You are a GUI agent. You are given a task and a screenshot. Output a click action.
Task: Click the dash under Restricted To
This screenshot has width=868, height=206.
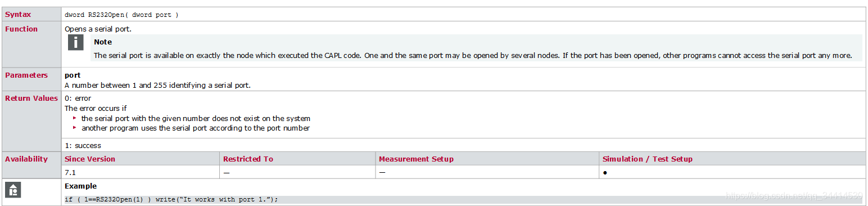227,173
